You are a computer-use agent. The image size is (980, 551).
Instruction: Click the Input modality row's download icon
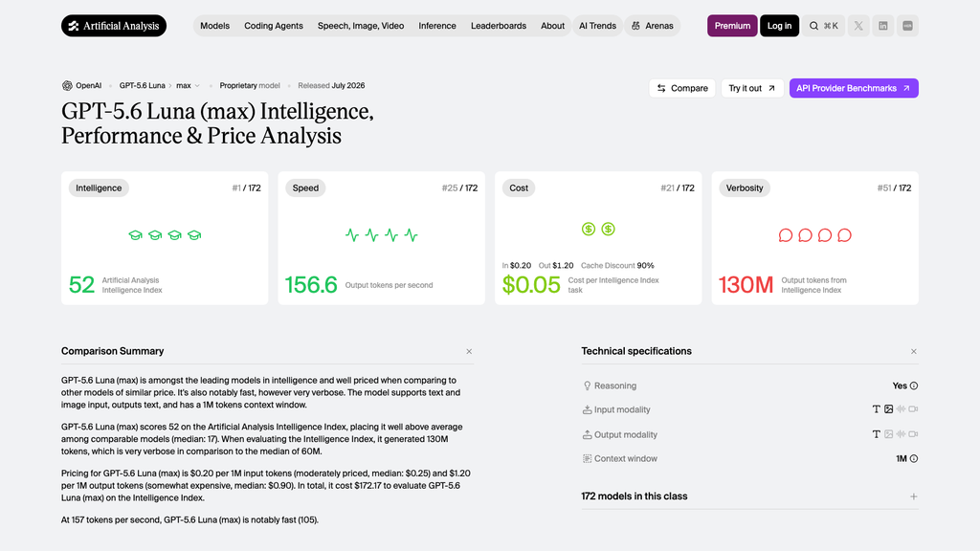(x=587, y=409)
